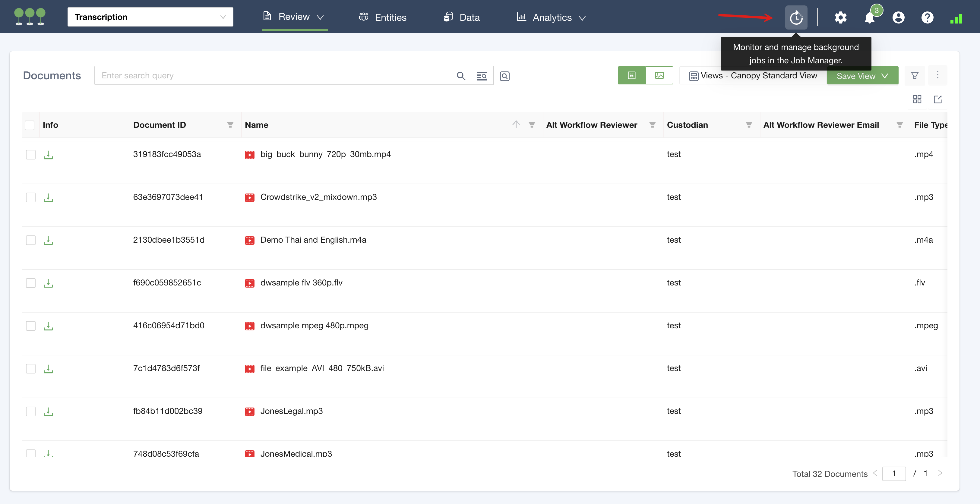Screen dimensions: 980x504
Task: Tick checkbox for JonesLegal.mp3 row
Action: 30,411
